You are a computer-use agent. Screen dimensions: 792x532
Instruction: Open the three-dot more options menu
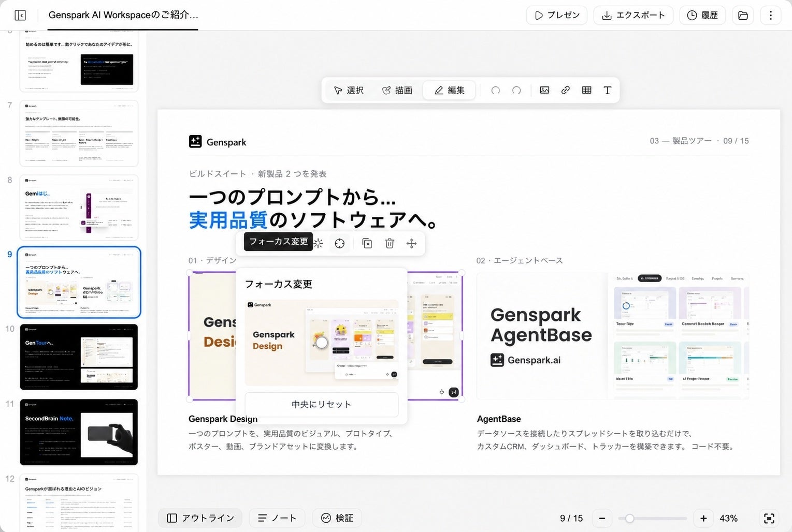(x=771, y=15)
